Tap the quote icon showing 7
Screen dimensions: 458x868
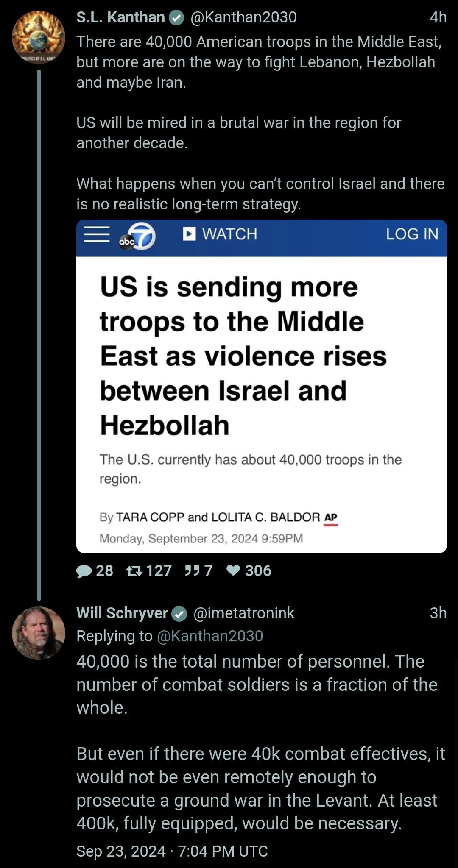[x=192, y=571]
